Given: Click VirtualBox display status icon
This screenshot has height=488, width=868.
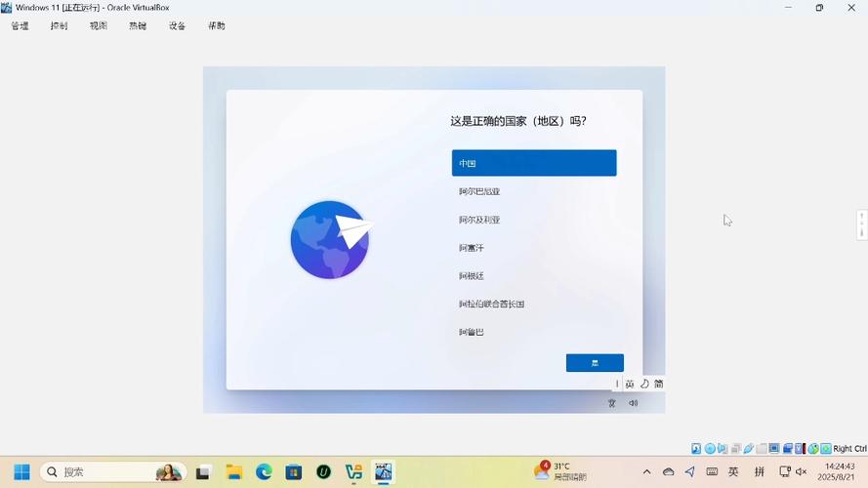Looking at the screenshot, I should (x=774, y=448).
